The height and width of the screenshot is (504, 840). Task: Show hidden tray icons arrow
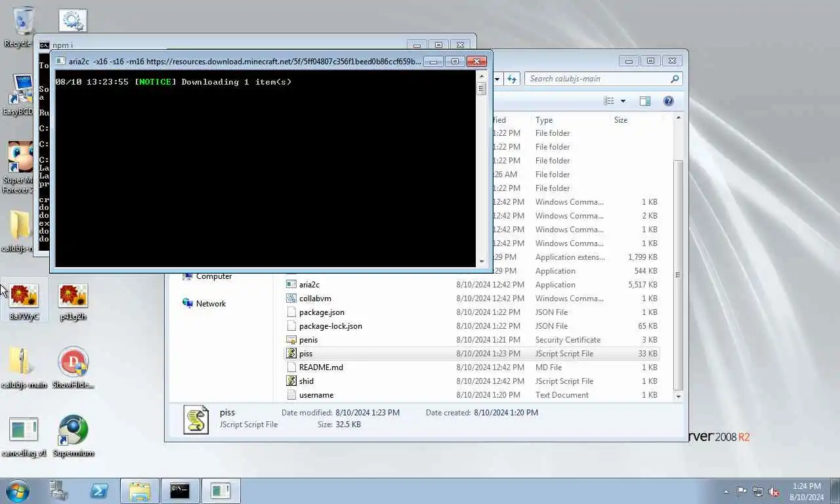point(726,492)
